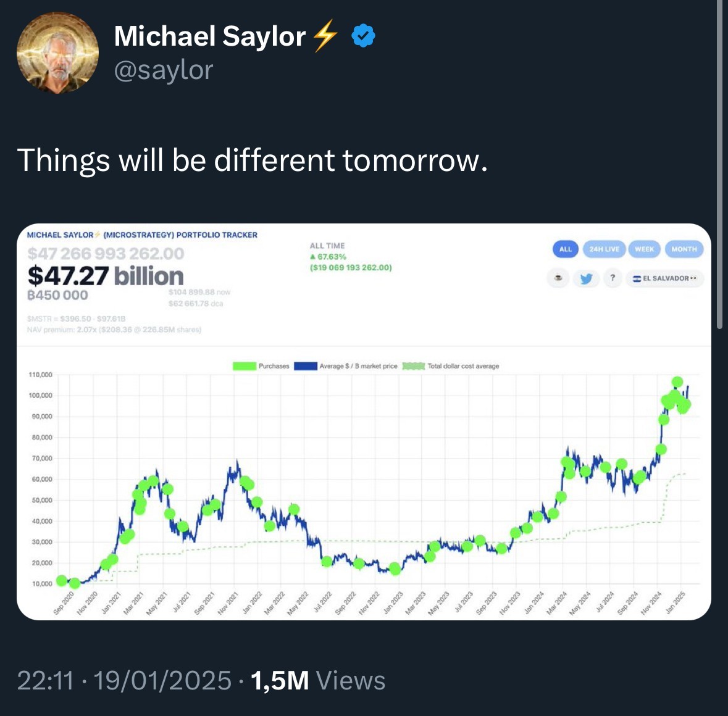Click the question mark help icon

612,278
